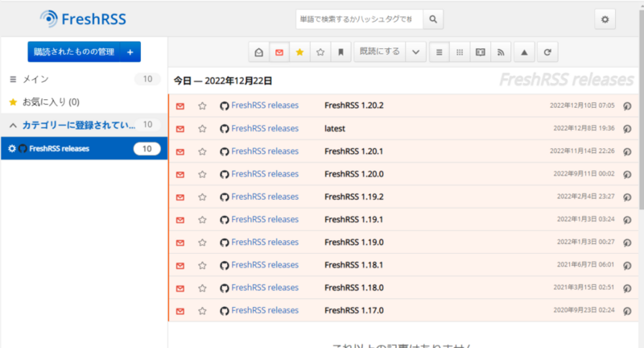Open dropdown arrow next to 既読にする

pyautogui.click(x=415, y=52)
